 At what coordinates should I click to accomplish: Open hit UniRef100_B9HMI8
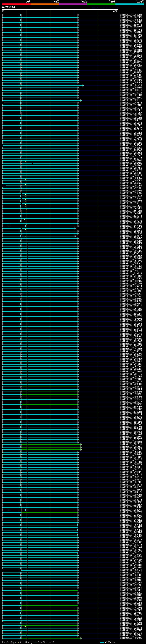131,25
